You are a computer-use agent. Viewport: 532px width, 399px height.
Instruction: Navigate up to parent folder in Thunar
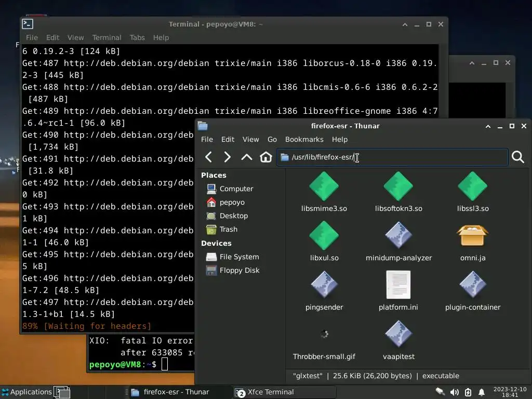[247, 157]
